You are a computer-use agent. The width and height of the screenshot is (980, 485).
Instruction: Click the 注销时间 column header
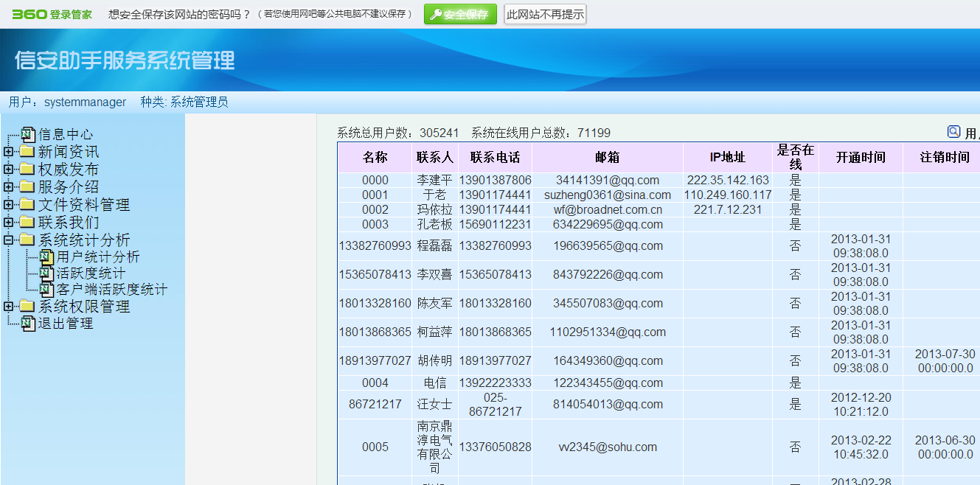945,158
